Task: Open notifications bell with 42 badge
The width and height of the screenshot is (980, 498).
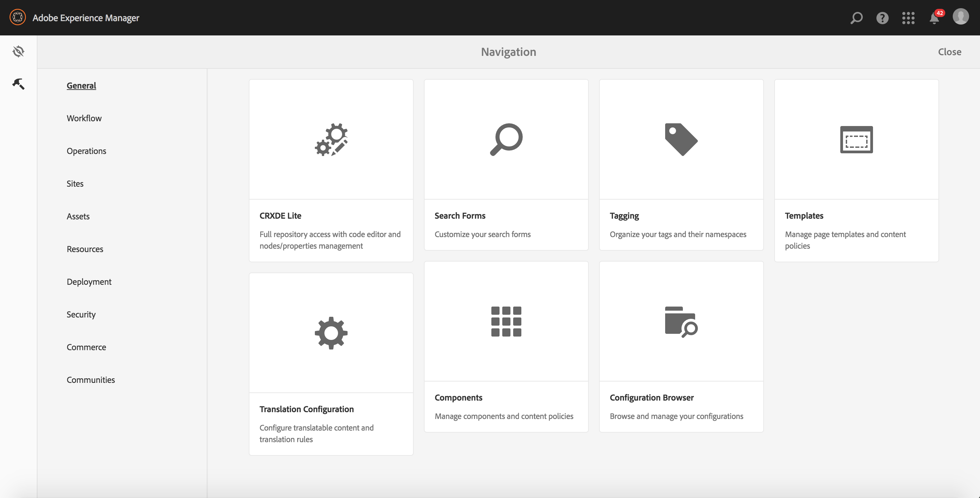Action: pyautogui.click(x=936, y=17)
